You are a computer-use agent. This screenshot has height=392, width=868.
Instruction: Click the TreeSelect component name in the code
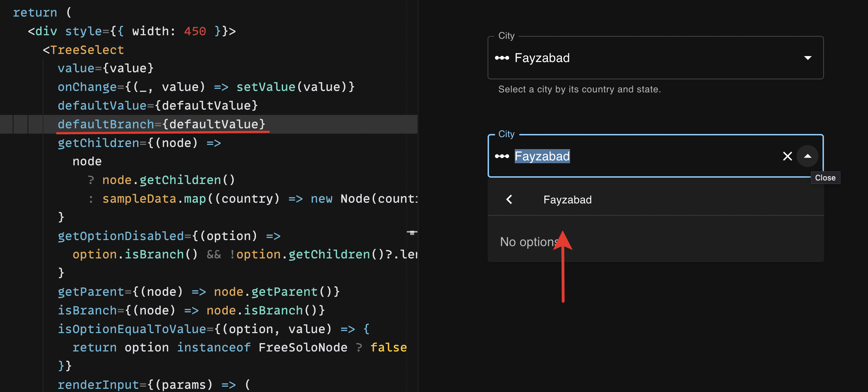tap(87, 50)
